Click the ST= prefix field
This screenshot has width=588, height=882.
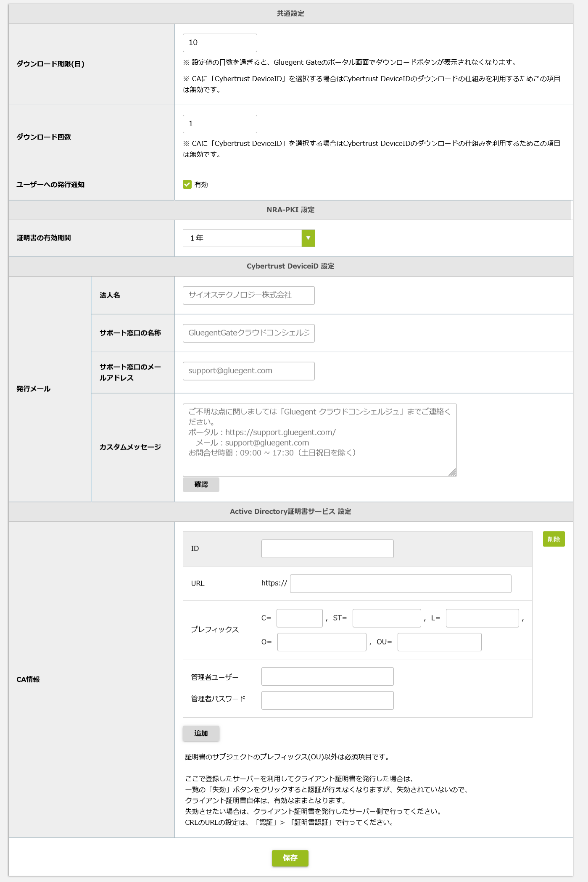(x=387, y=618)
